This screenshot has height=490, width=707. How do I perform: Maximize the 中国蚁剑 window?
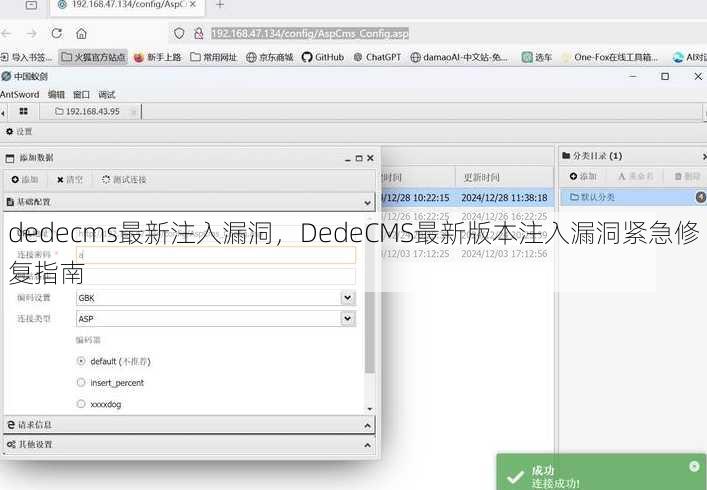tap(665, 76)
